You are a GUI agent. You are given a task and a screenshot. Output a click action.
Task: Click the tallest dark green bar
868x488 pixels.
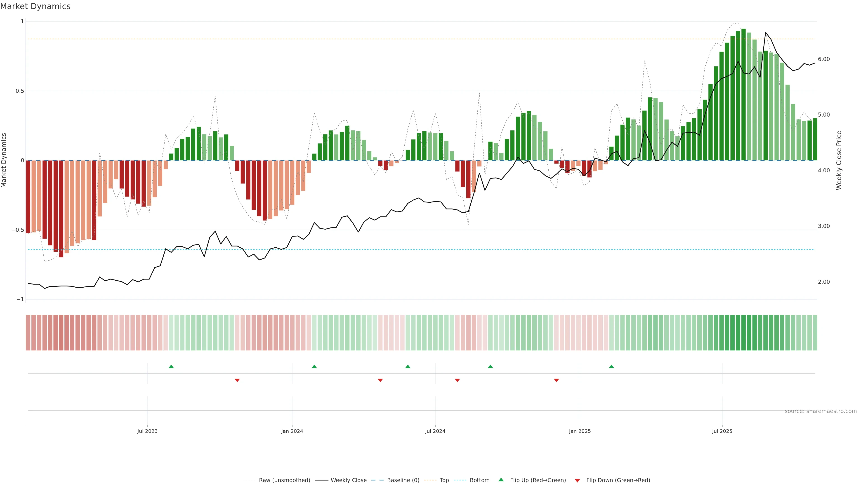pos(744,94)
